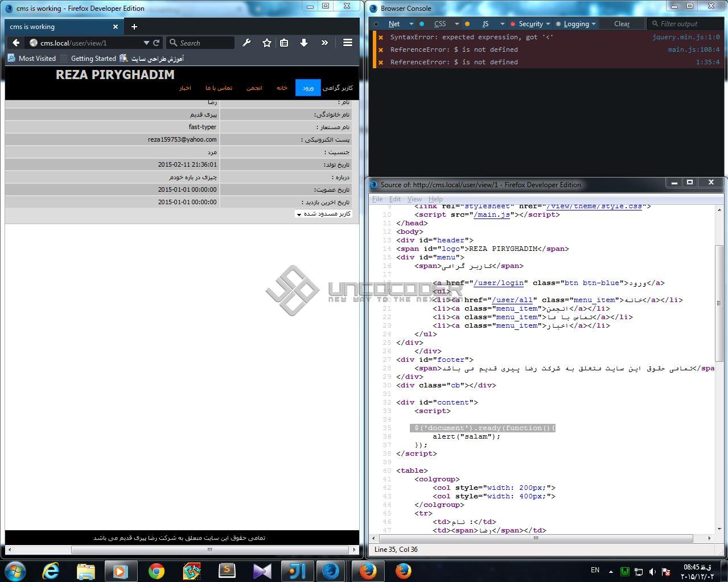Click source viewer vertical scrollbar
Screen dimensions: 728x582
point(719,303)
